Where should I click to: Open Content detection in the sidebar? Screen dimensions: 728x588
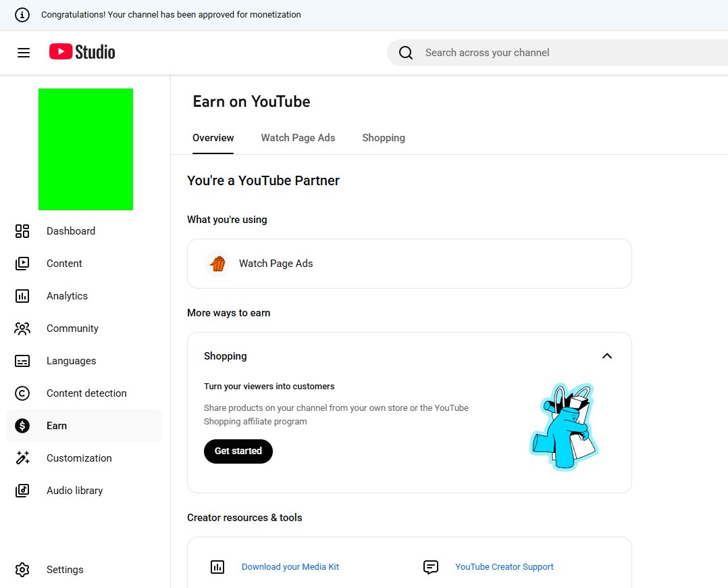tap(84, 393)
